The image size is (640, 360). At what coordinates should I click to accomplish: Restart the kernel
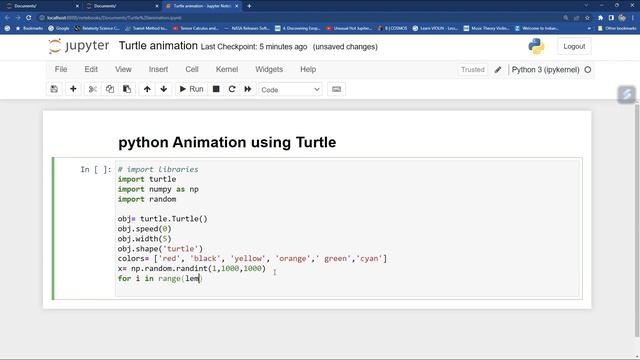232,89
